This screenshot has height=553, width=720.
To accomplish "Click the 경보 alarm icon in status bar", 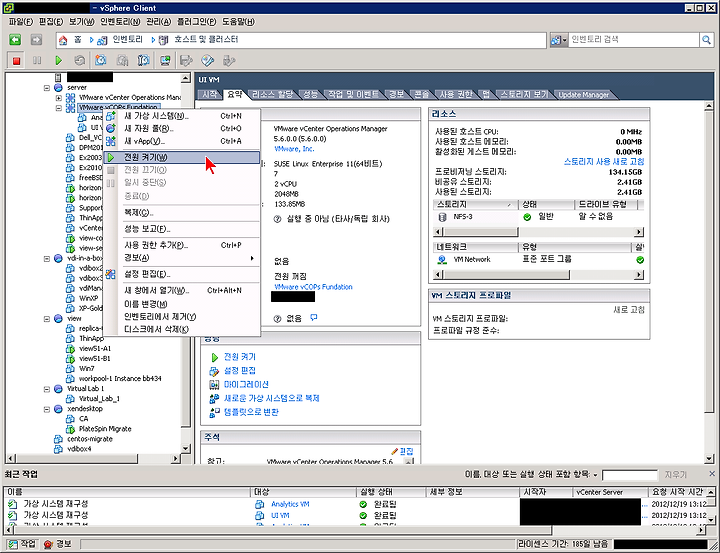I will pyautogui.click(x=49, y=544).
